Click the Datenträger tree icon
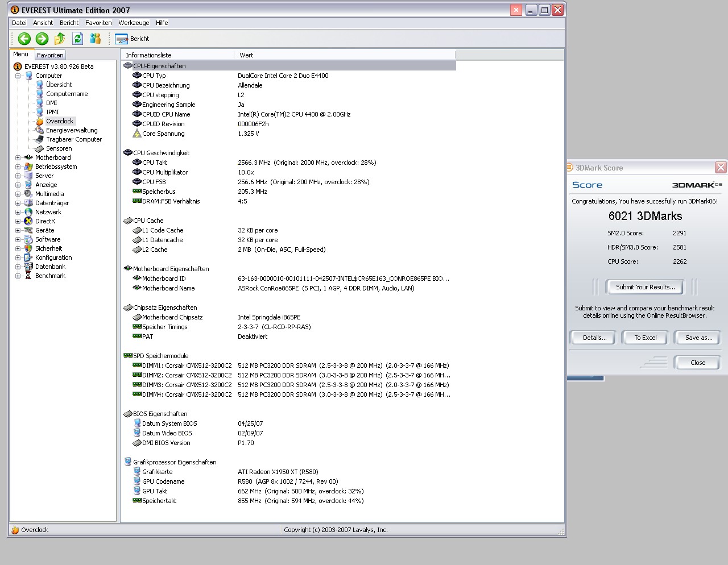 (x=28, y=203)
